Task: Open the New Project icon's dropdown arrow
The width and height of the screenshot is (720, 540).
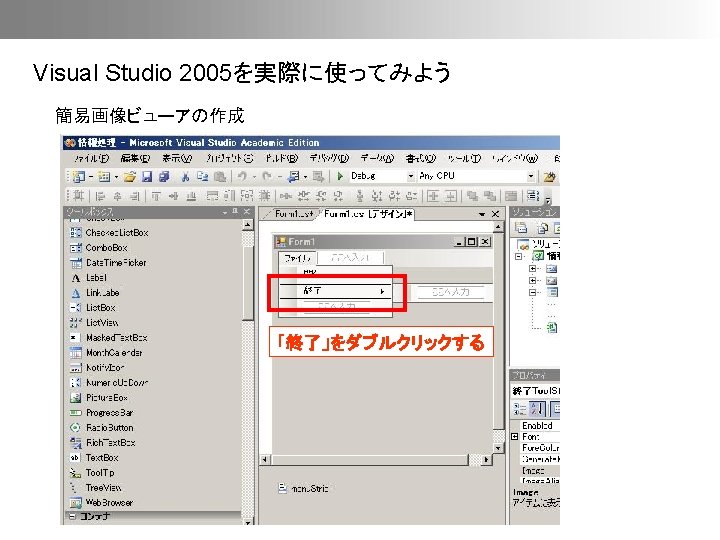Action: 91,177
